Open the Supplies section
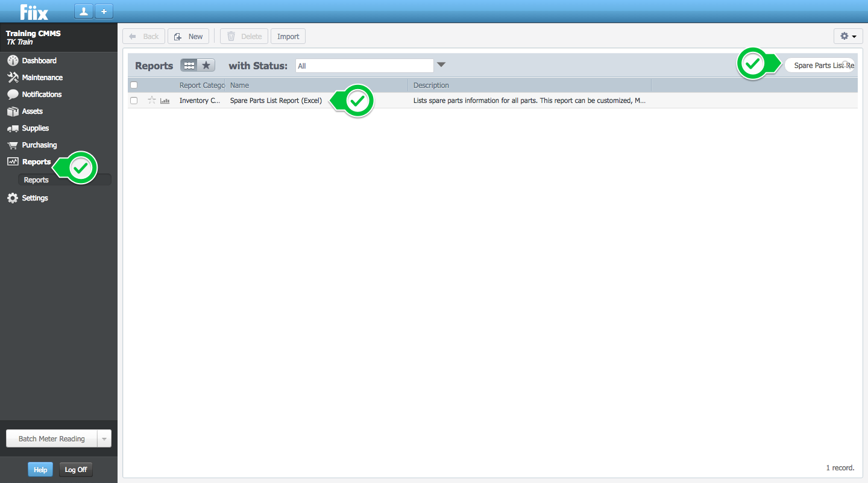The height and width of the screenshot is (483, 868). (36, 128)
